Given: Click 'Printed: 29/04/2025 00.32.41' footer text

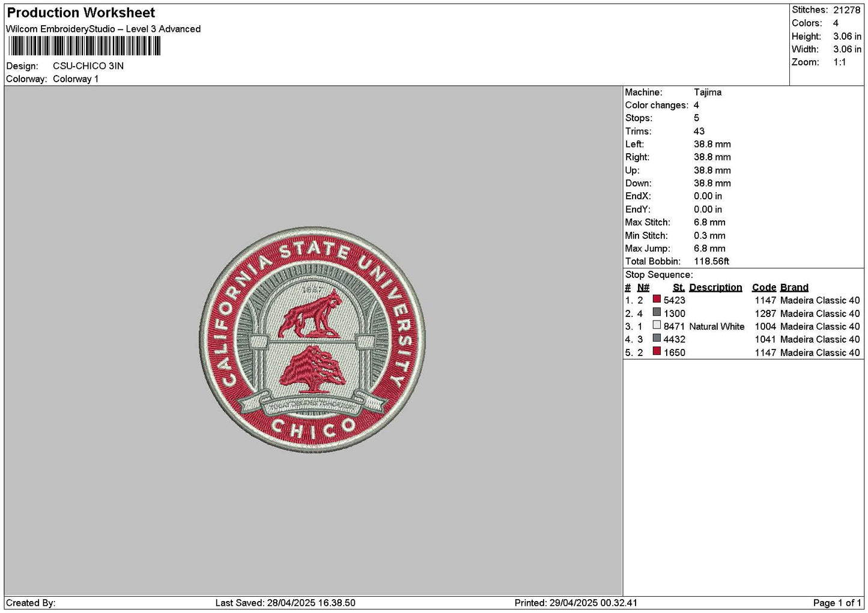Looking at the screenshot, I should pyautogui.click(x=576, y=603).
